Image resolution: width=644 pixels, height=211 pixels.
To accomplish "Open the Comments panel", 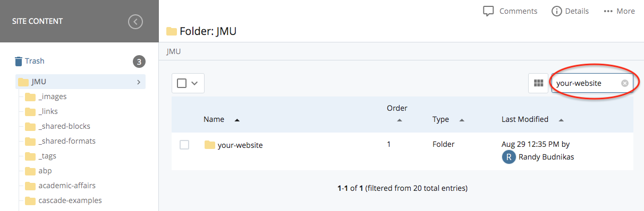I will (510, 11).
